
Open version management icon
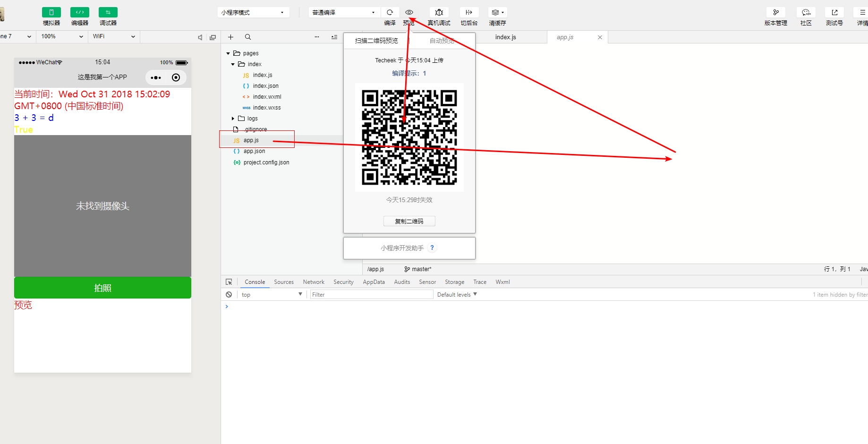point(775,13)
